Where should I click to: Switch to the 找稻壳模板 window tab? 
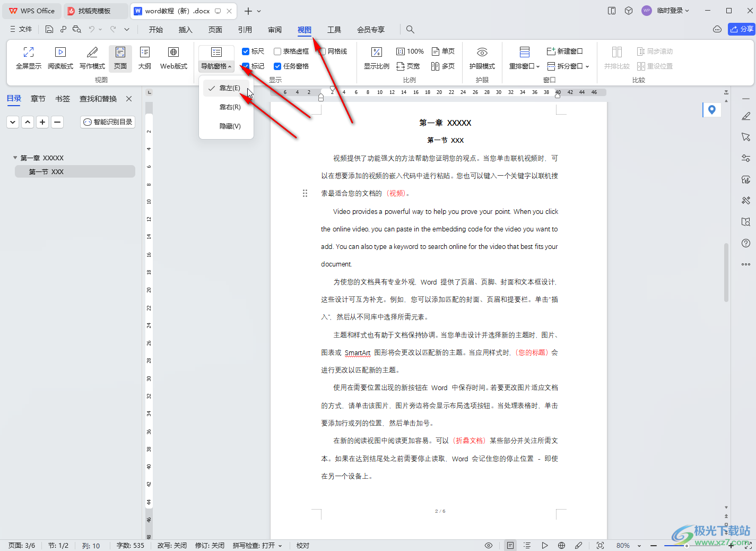point(94,11)
